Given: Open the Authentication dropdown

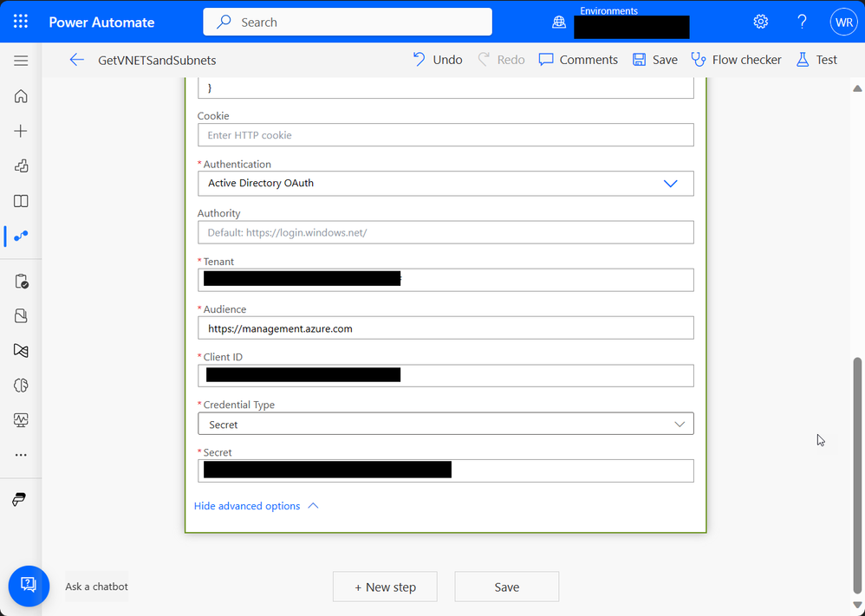Looking at the screenshot, I should (x=446, y=184).
